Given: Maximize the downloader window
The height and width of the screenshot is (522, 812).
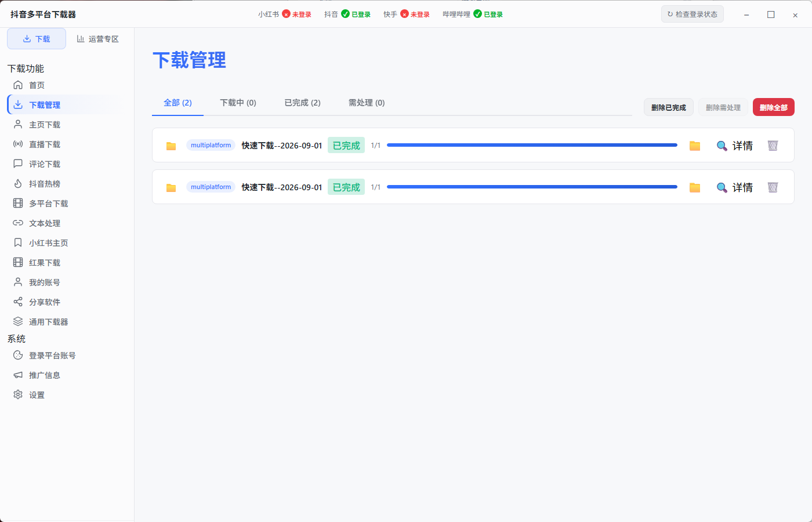Looking at the screenshot, I should 771,14.
